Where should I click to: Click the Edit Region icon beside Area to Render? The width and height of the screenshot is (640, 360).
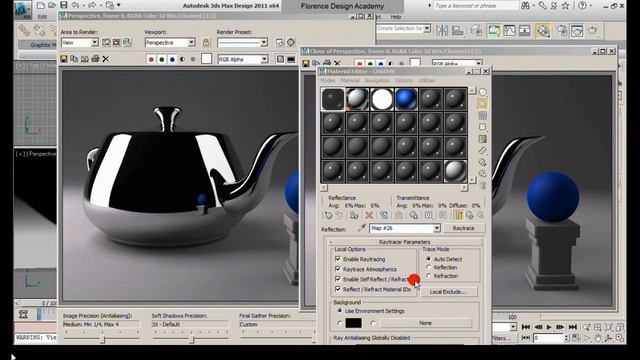click(106, 42)
